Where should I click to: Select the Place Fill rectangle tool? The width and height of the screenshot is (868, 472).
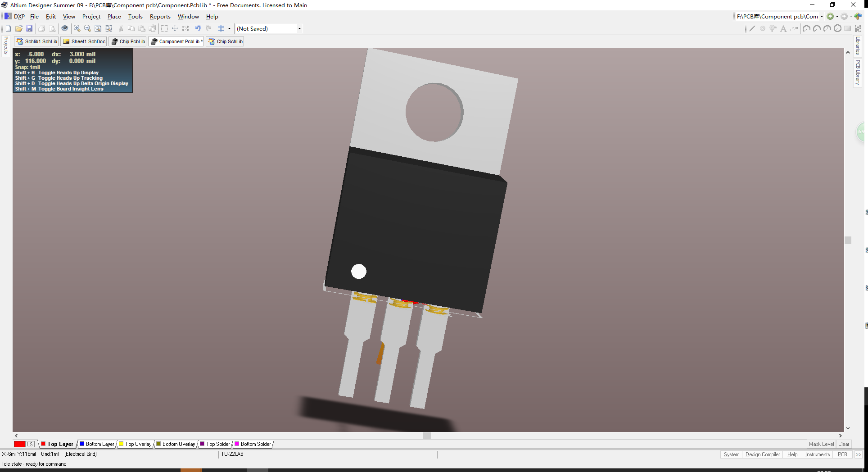tap(848, 28)
